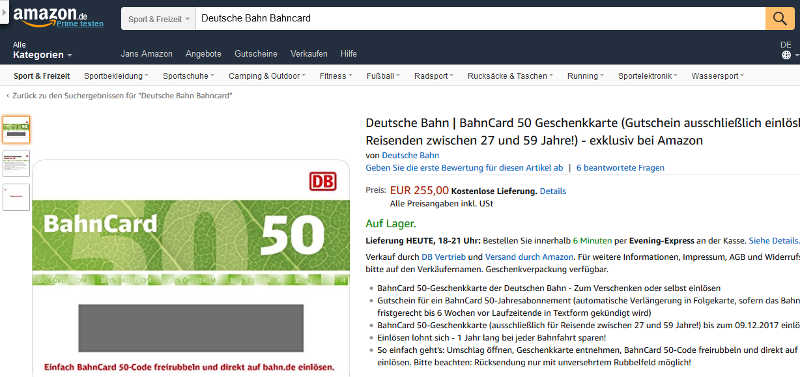Open DB Vertrieb seller link
Image resolution: width=800 pixels, height=377 pixels.
tap(443, 257)
